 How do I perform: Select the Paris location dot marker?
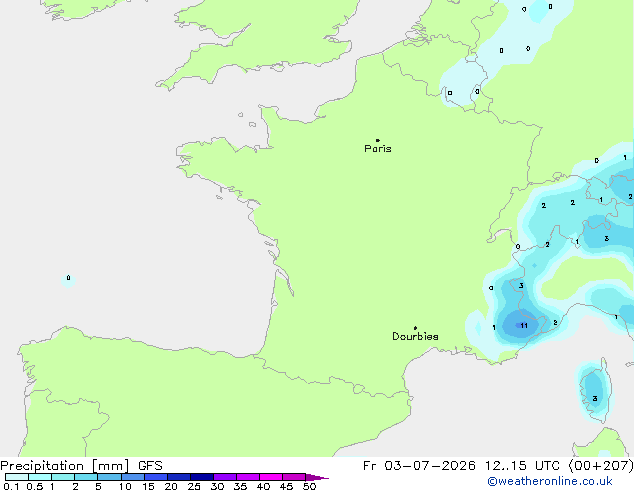(x=378, y=140)
